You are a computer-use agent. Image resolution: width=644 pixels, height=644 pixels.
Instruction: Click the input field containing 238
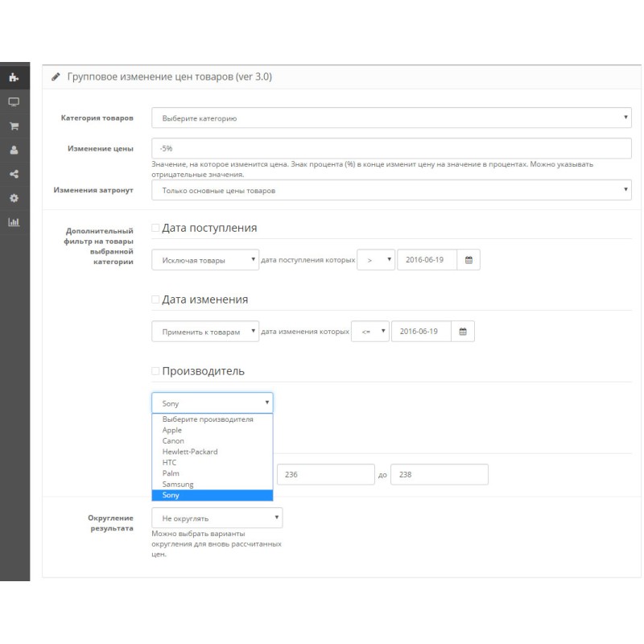pos(440,474)
